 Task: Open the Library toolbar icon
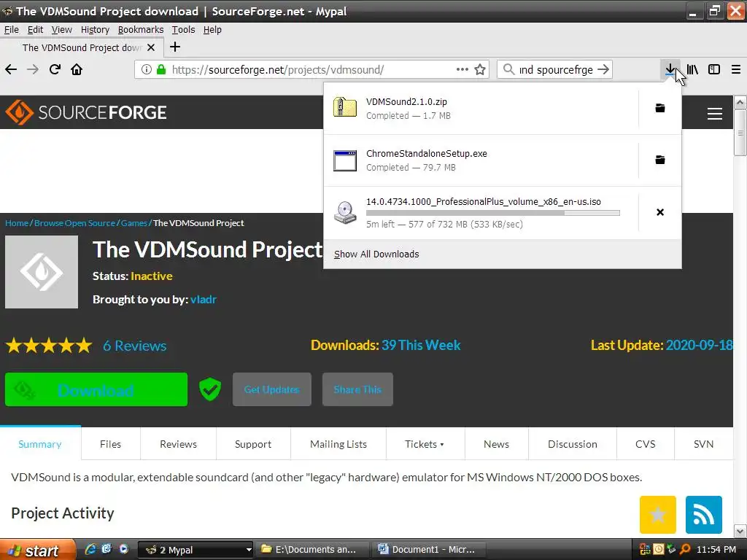point(692,69)
